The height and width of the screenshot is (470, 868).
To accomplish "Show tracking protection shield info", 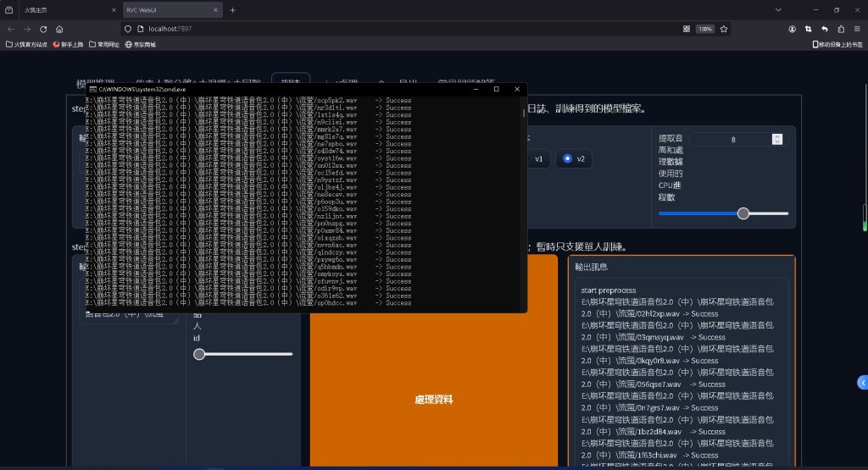I will tap(128, 29).
